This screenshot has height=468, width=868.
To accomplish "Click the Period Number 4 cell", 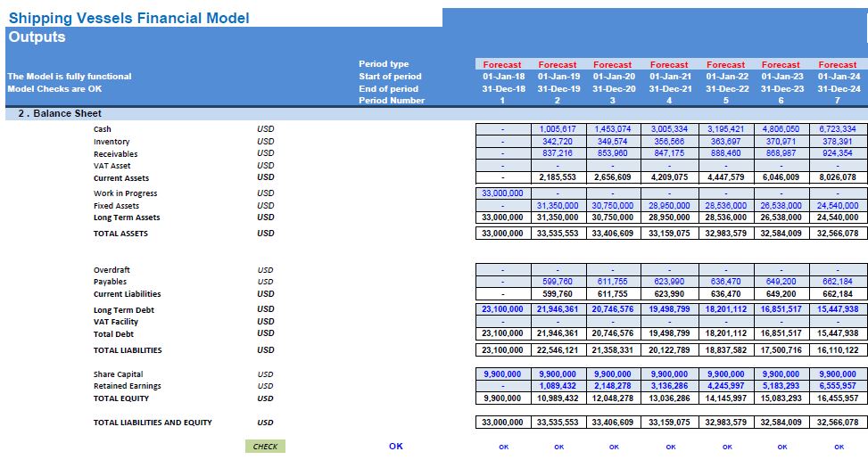I will (669, 101).
